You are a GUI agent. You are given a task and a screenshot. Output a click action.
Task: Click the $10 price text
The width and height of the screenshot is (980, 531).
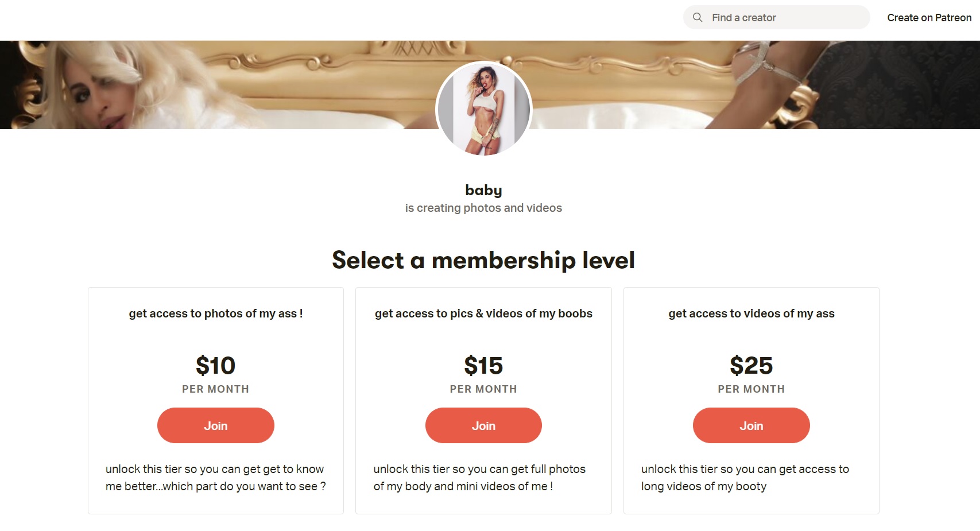(x=216, y=366)
